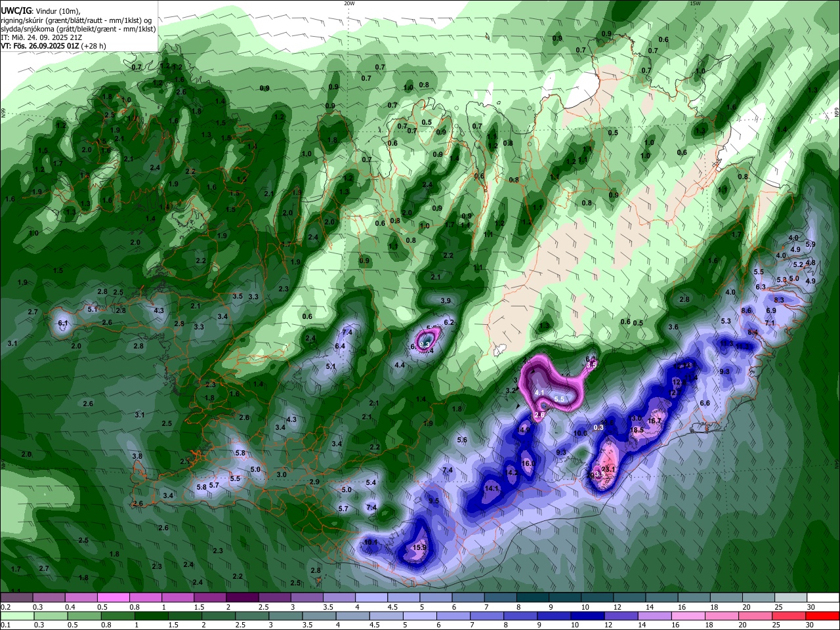Click the upper legend swatch between 3.5 and 4
This screenshot has width=840, height=630.
click(x=339, y=597)
